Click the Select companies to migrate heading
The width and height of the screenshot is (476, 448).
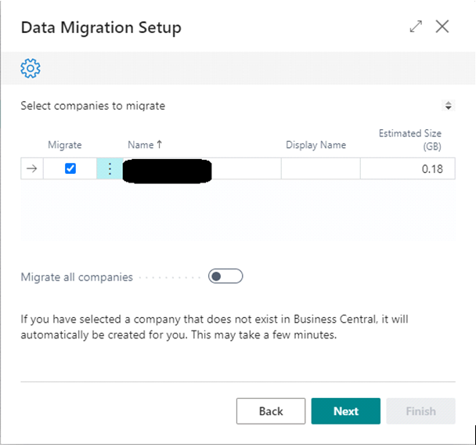[x=93, y=106]
